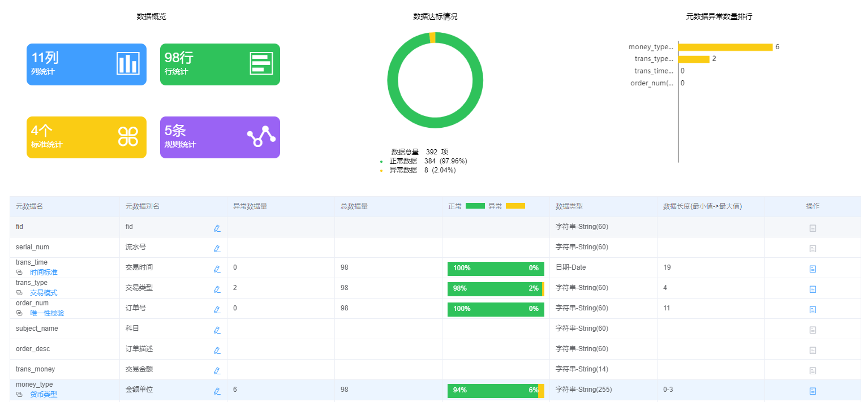Edit alias 交易类型 via pencil icon
The height and width of the screenshot is (402, 868).
coord(217,289)
